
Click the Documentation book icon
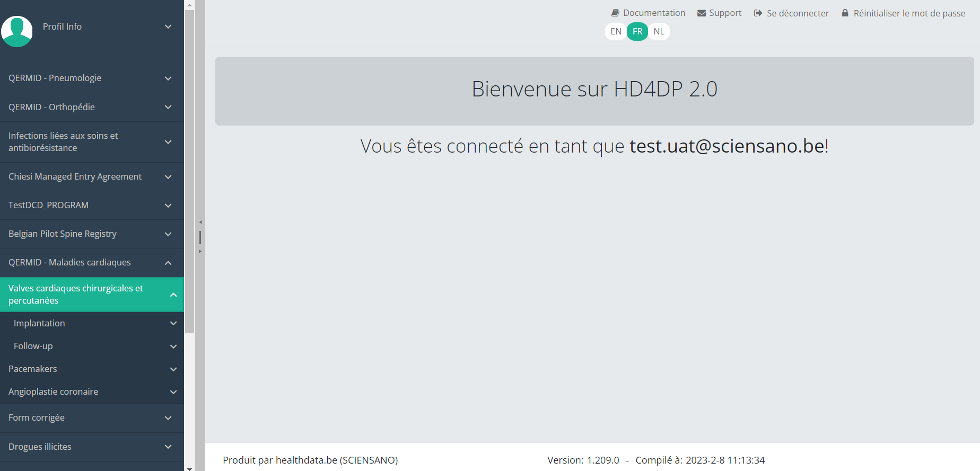(615, 13)
